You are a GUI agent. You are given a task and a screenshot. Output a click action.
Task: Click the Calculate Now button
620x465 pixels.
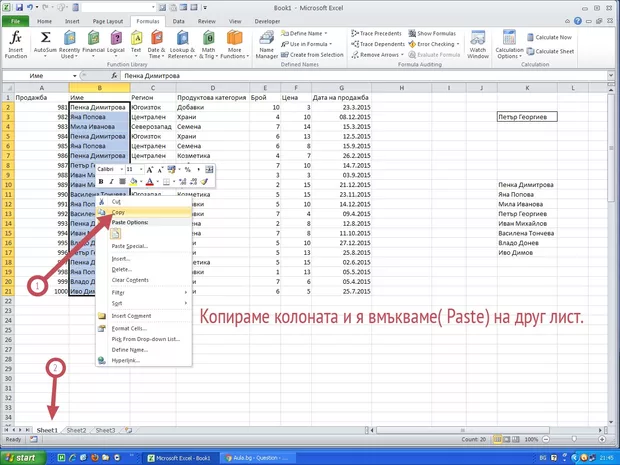pyautogui.click(x=555, y=36)
